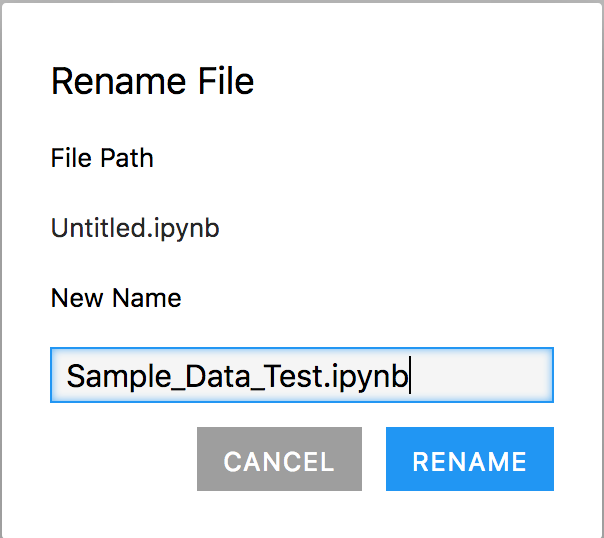This screenshot has height=538, width=604.
Task: Dismiss the dialog with the CANCEL button
Action: (279, 459)
